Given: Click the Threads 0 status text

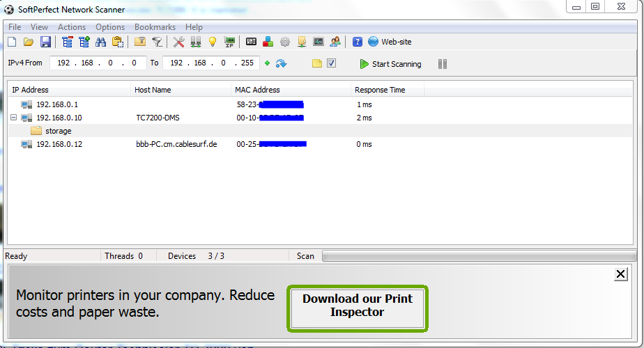Looking at the screenshot, I should [x=123, y=256].
